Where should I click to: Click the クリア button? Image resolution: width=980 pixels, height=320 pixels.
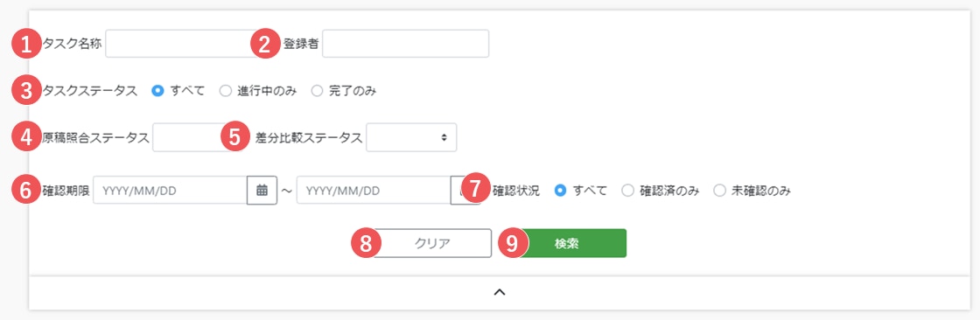tap(432, 244)
